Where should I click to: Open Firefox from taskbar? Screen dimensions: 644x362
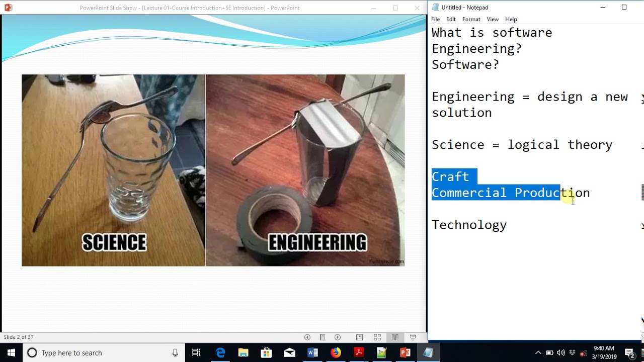(336, 353)
